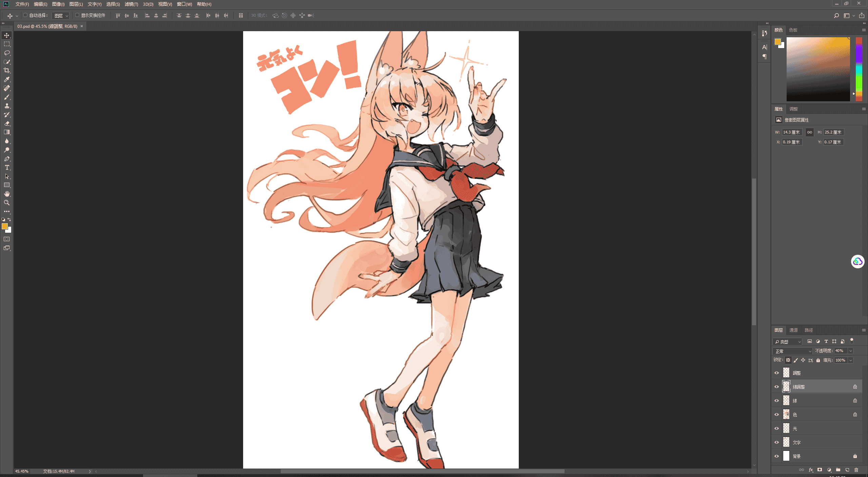The width and height of the screenshot is (868, 477).
Task: Select the Gradient tool
Action: click(7, 132)
